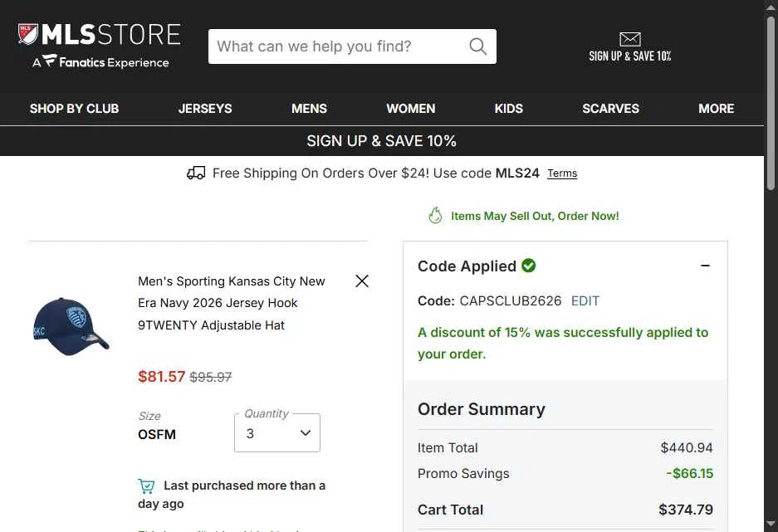The width and height of the screenshot is (778, 532).
Task: Click the Fanatics Experience tagline
Action: (100, 62)
